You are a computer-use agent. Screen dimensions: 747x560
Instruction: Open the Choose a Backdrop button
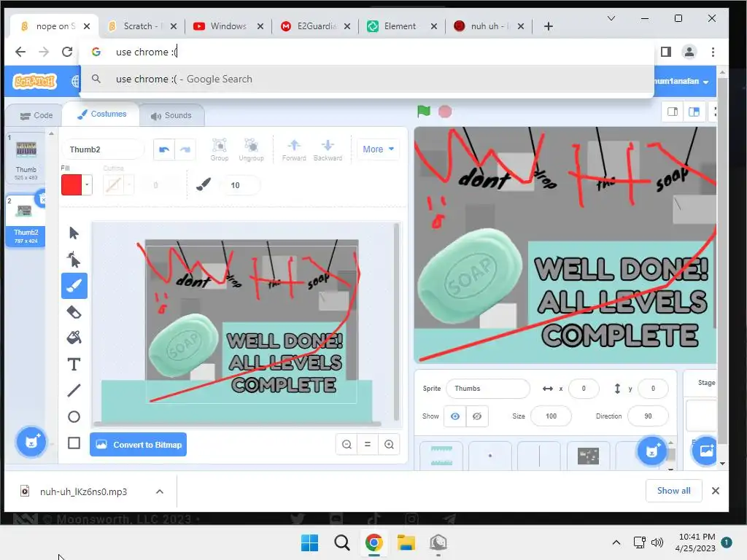pos(706,451)
